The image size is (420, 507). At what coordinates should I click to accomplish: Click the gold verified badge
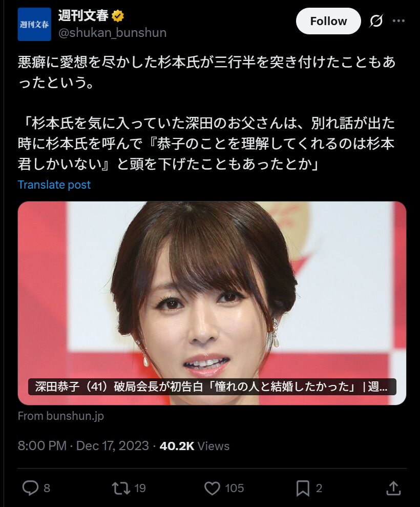click(118, 16)
